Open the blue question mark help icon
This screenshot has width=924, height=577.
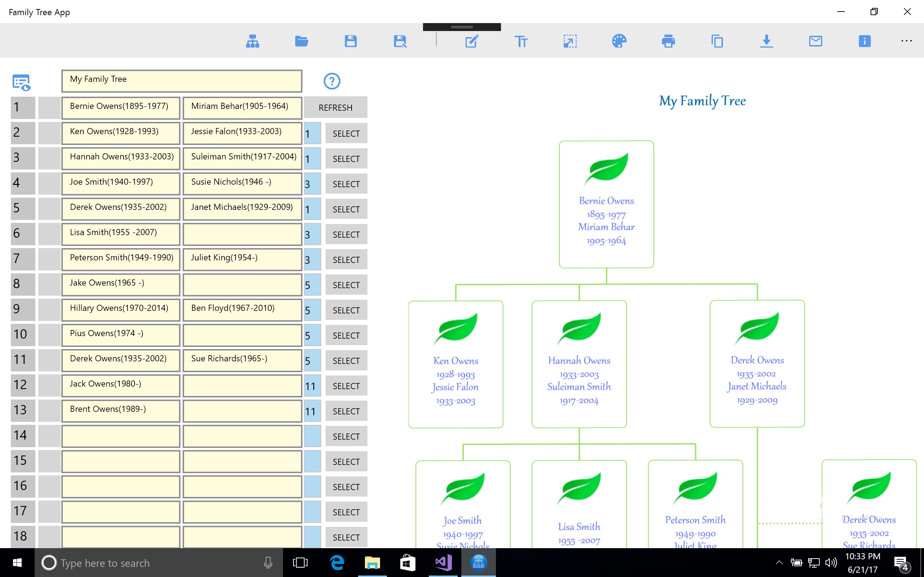tap(331, 81)
